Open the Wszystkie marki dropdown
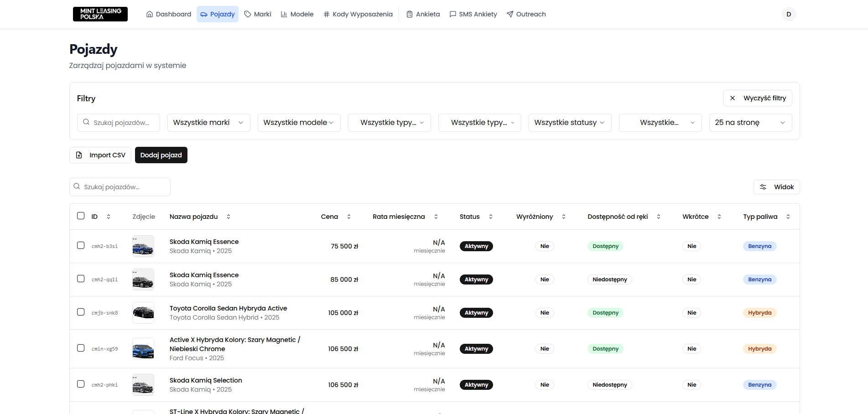Viewport: 868px width, 414px height. click(x=209, y=123)
